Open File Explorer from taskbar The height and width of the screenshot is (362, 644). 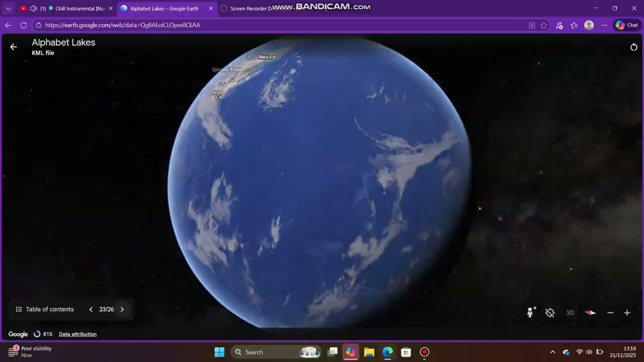(x=369, y=352)
